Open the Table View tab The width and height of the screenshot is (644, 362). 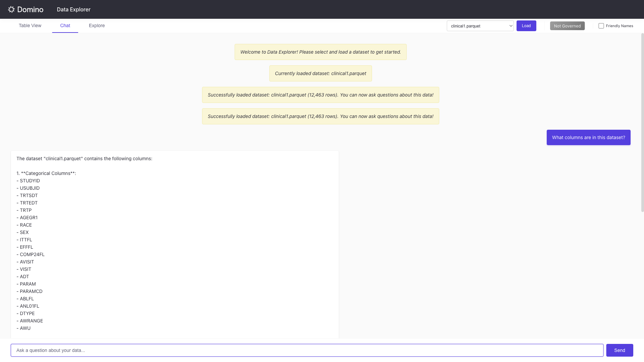(30, 25)
